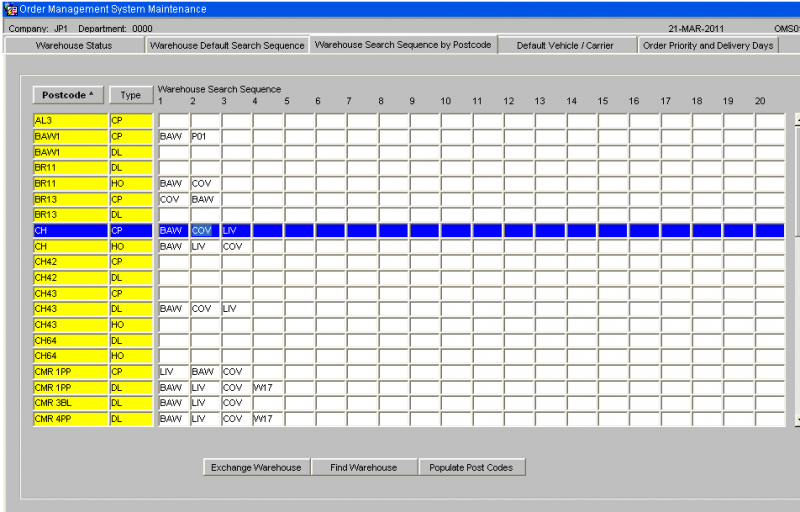Select CH42 postcode cell with type DL
The width and height of the screenshot is (800, 512).
click(x=70, y=277)
